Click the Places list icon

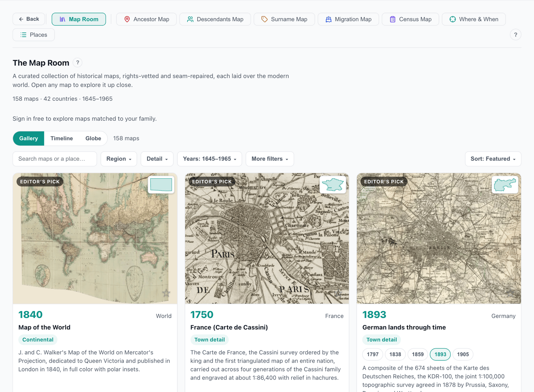point(23,35)
